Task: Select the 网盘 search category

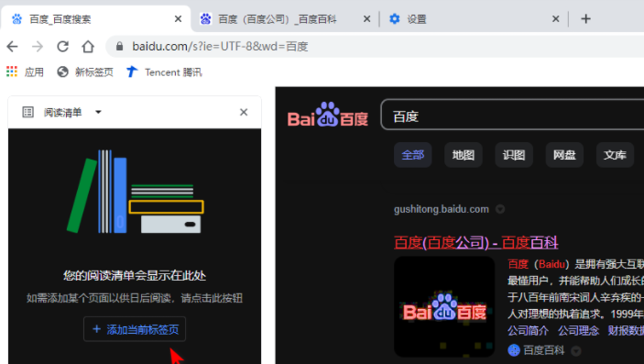Action: (x=564, y=155)
